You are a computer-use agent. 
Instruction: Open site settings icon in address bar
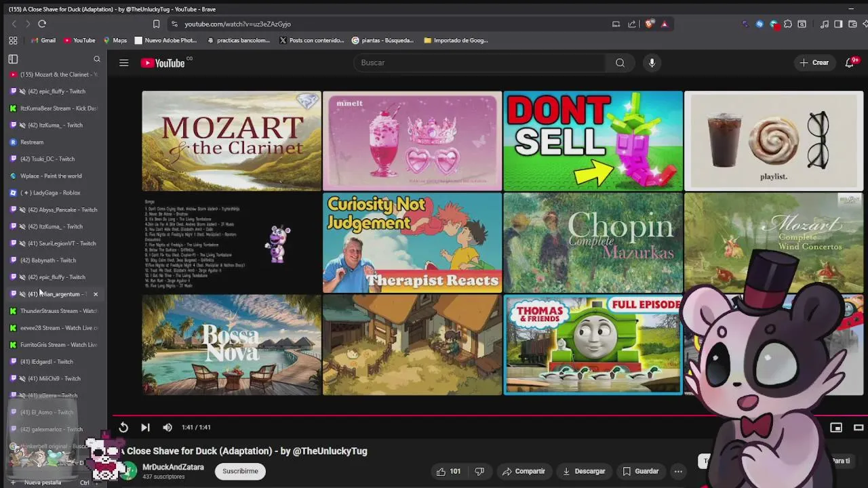174,24
